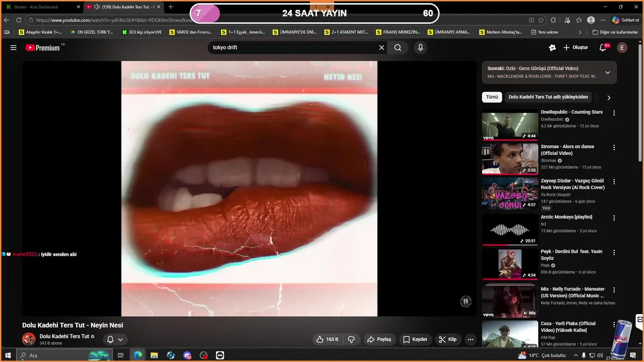Open the Windows Start menu
This screenshot has height=362, width=644.
8,355
